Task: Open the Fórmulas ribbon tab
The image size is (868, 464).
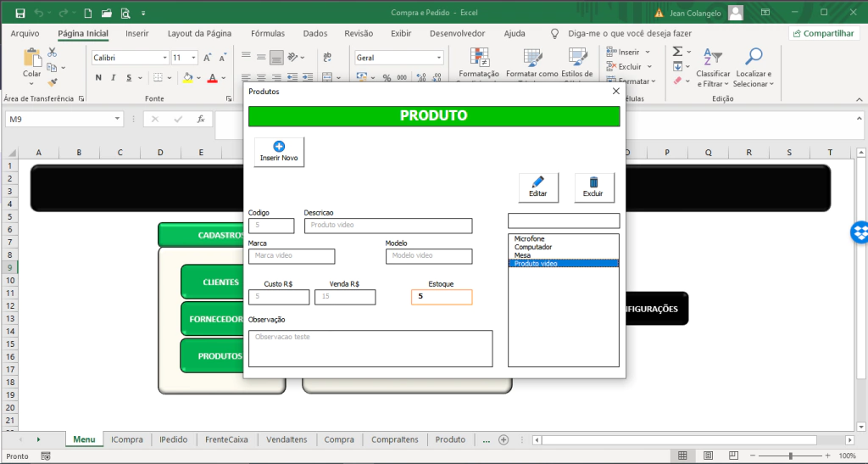Action: coord(267,33)
